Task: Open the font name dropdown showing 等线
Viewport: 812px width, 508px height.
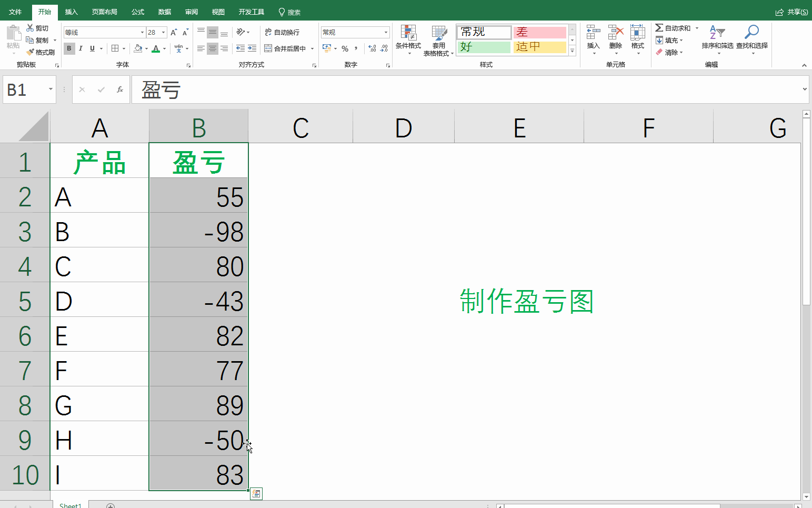Action: point(142,33)
